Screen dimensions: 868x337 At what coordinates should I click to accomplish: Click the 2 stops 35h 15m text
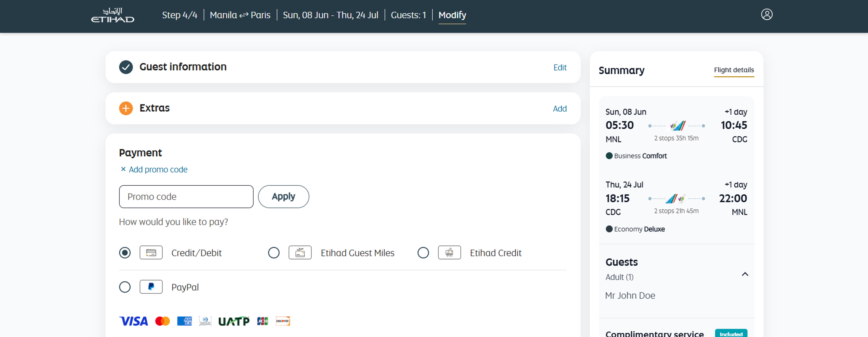[x=676, y=138]
